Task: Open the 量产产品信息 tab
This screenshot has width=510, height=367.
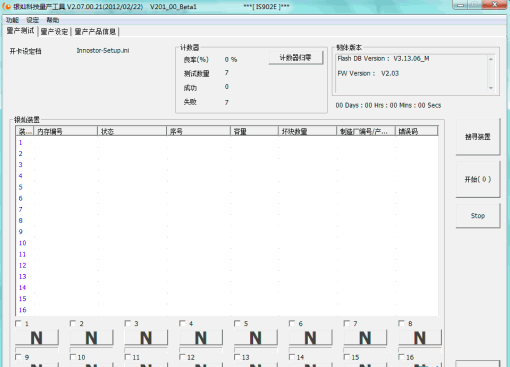Action: pos(95,32)
